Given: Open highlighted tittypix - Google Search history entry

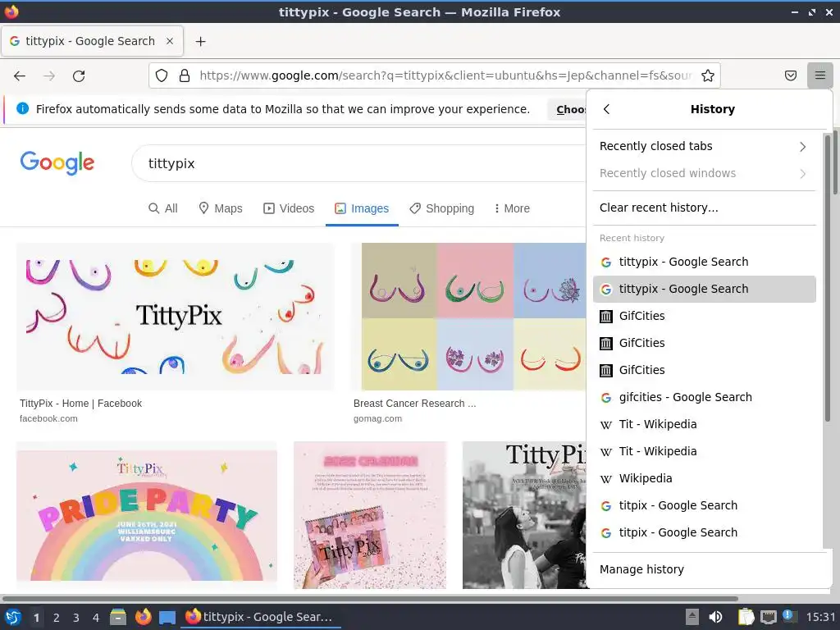Looking at the screenshot, I should tap(704, 289).
